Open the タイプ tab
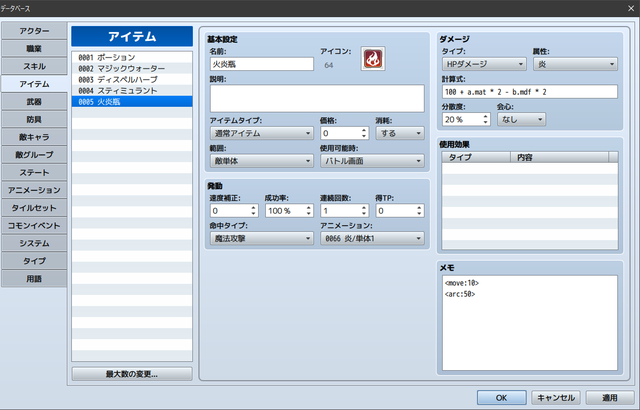 tap(34, 261)
